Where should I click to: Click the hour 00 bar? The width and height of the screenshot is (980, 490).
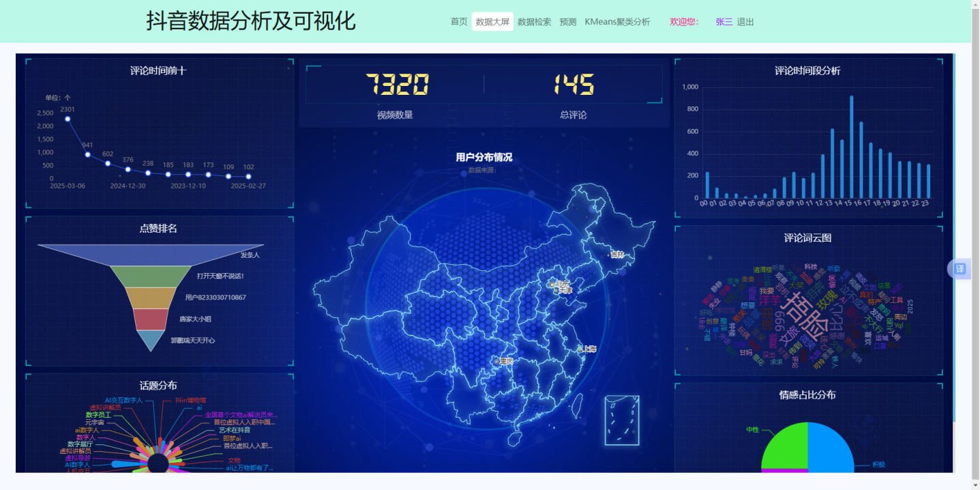(x=707, y=185)
